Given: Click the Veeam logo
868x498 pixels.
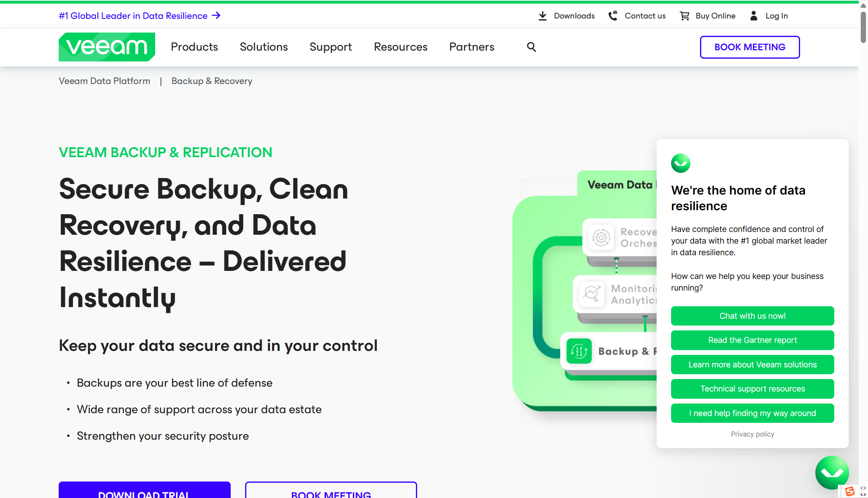Looking at the screenshot, I should [x=106, y=47].
